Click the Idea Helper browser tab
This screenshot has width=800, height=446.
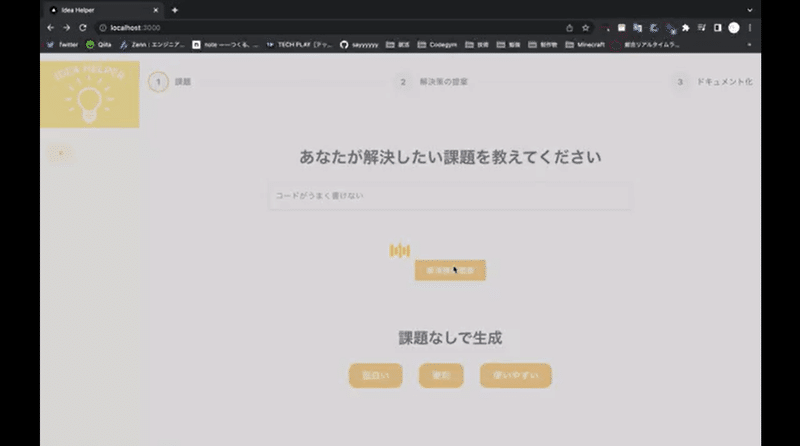click(x=103, y=10)
